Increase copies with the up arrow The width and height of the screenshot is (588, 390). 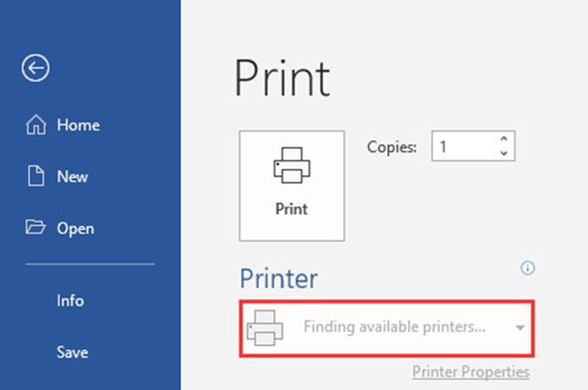[503, 138]
